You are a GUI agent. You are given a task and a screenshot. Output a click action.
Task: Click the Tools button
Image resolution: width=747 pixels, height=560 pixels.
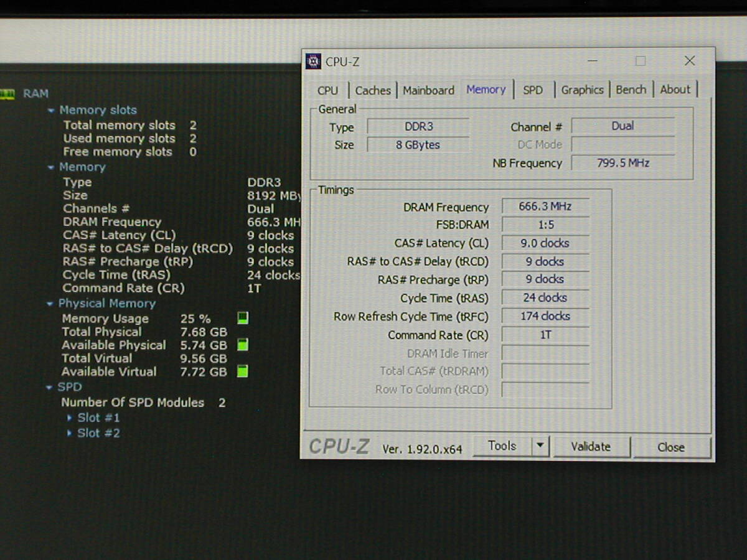tap(502, 446)
